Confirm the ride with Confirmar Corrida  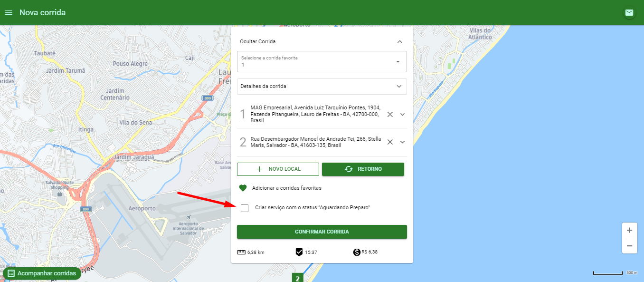click(x=322, y=232)
